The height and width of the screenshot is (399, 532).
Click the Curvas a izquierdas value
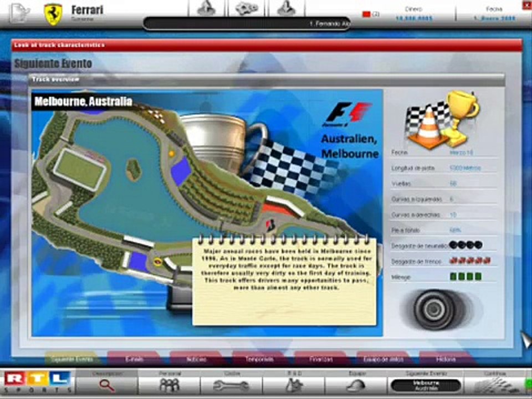point(452,199)
